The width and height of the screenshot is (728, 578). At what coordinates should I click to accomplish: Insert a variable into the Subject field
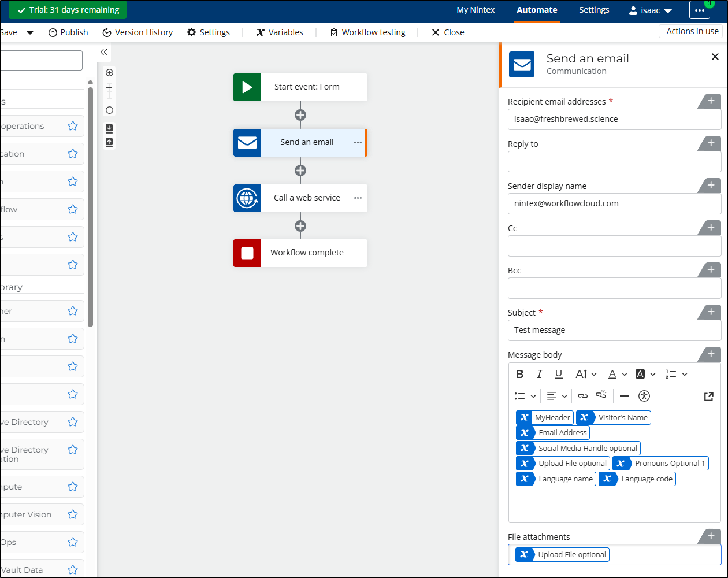(710, 312)
